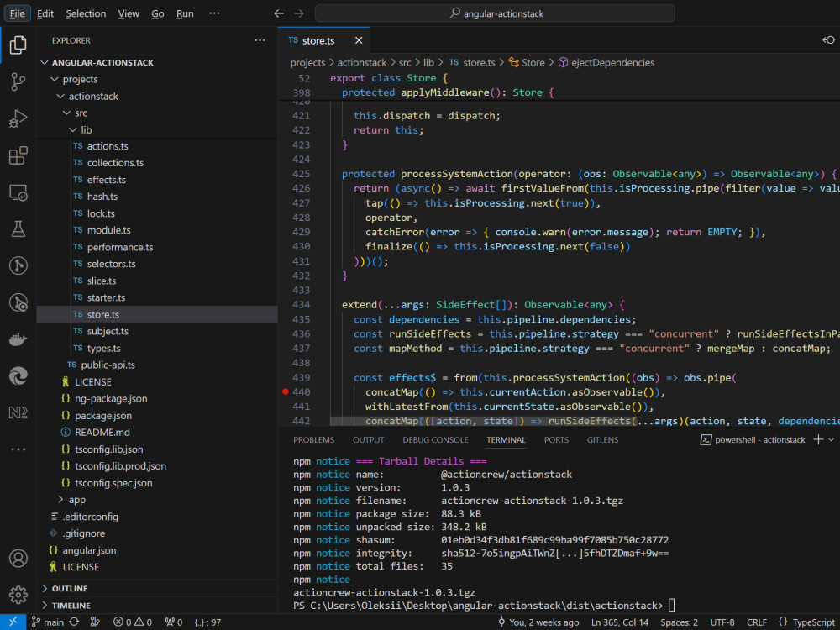Open the Selection menu
This screenshot has width=840, height=630.
point(86,13)
